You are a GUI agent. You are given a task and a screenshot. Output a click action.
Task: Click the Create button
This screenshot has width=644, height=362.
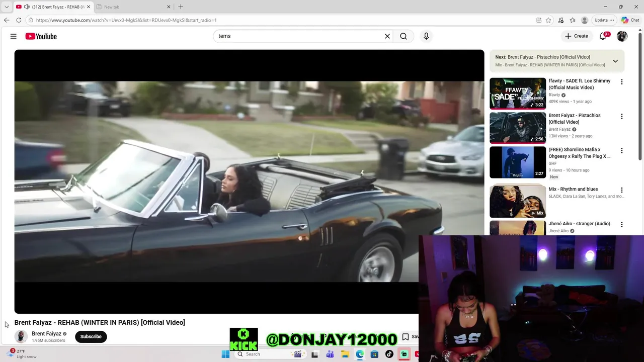[577, 36]
